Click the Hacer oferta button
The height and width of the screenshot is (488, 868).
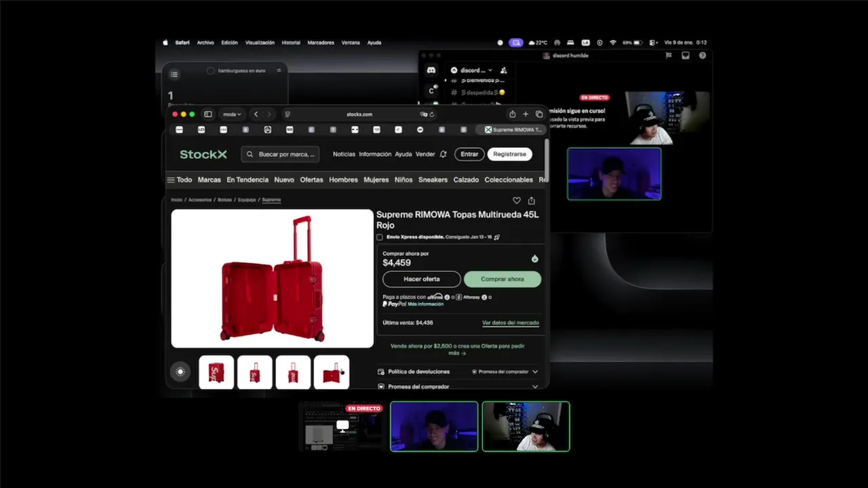(422, 279)
